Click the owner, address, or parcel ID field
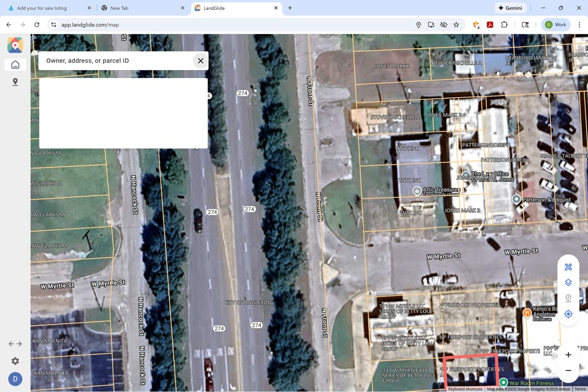588x392 pixels. click(x=117, y=61)
